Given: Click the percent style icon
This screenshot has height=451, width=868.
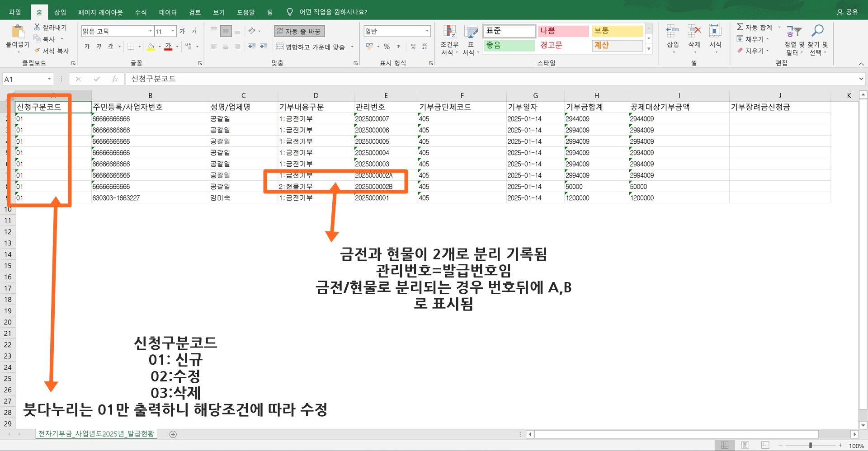Looking at the screenshot, I should (x=387, y=47).
